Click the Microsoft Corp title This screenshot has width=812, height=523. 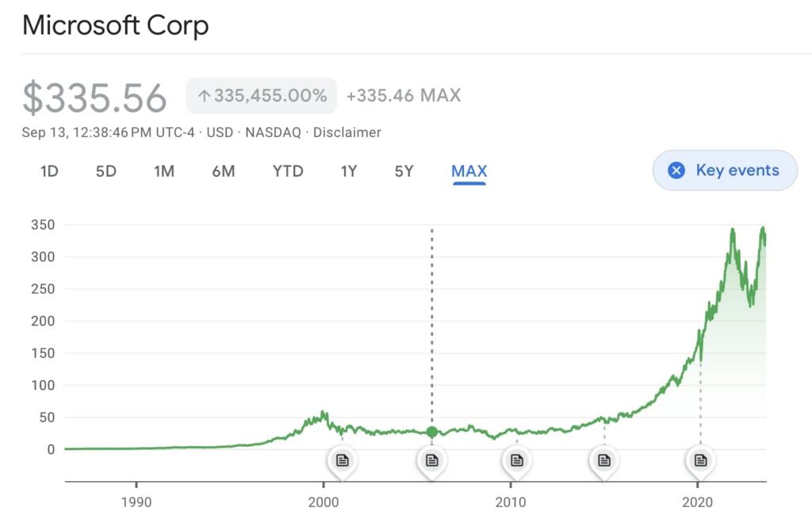(x=116, y=25)
